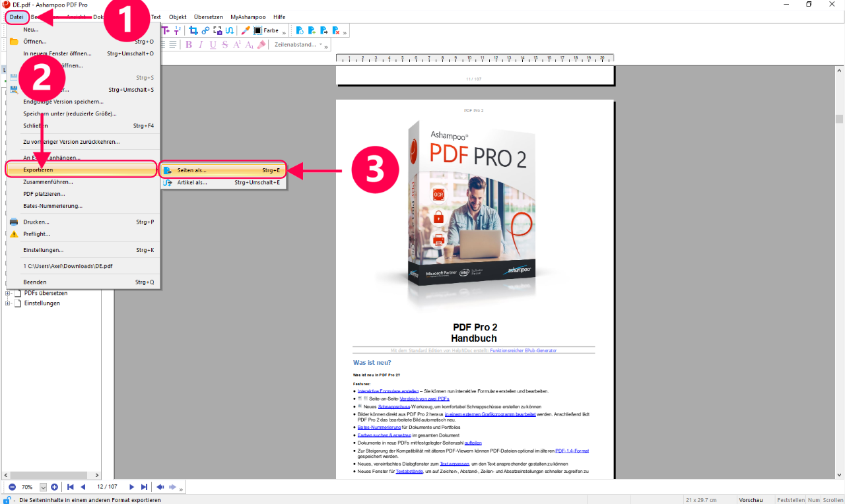845x504 pixels.
Task: Navigate forward to next view
Action: (x=172, y=487)
